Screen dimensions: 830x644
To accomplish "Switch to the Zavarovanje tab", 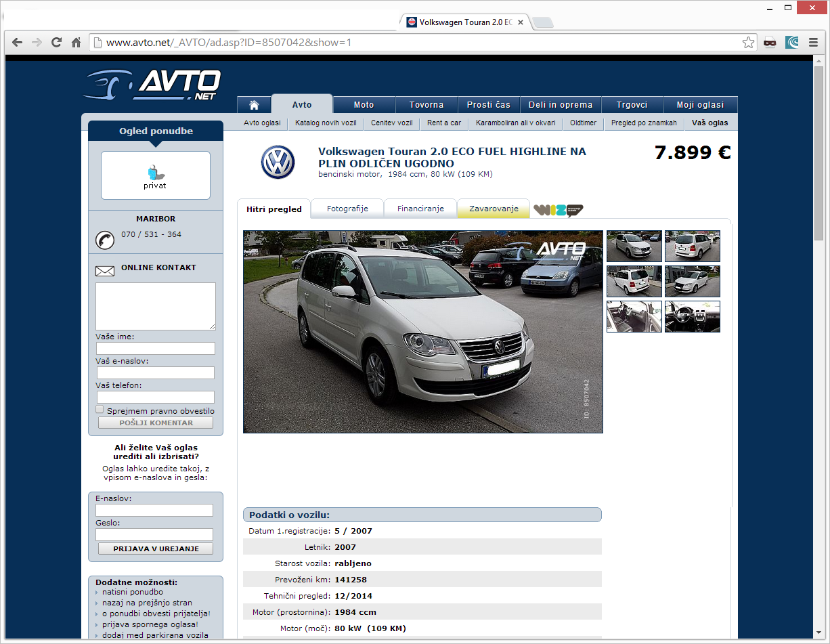I will 494,209.
